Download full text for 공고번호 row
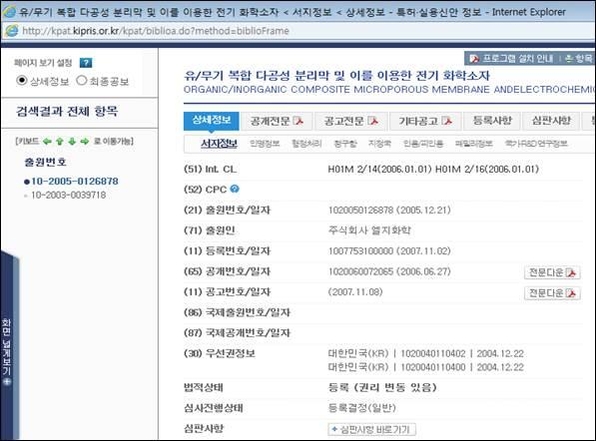This screenshot has height=441, width=596. point(552,293)
